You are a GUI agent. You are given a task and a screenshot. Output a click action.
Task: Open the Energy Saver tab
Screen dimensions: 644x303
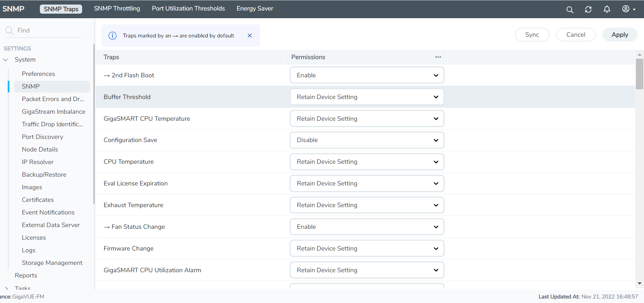pos(255,9)
